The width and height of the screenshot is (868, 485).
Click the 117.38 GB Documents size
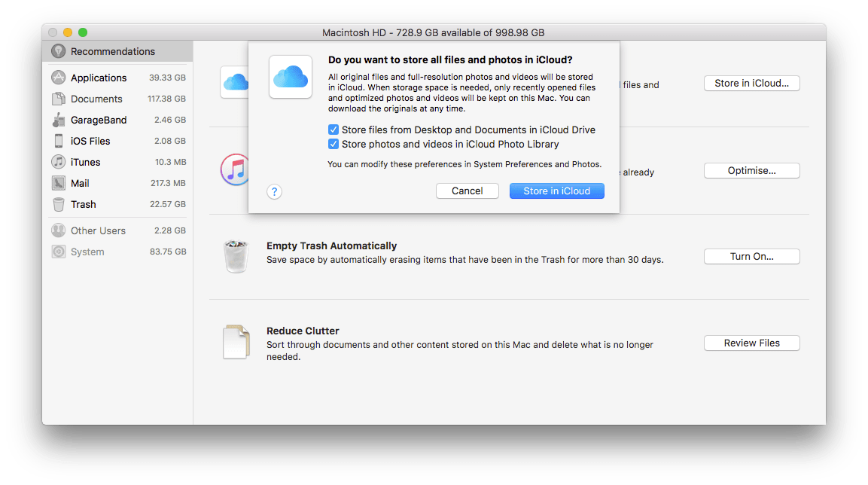click(x=166, y=99)
